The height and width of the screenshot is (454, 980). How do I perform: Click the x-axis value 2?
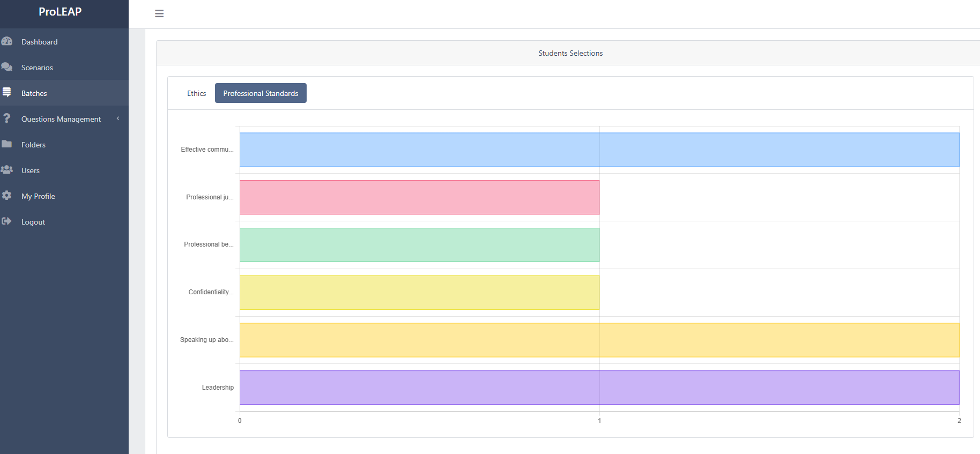click(959, 421)
